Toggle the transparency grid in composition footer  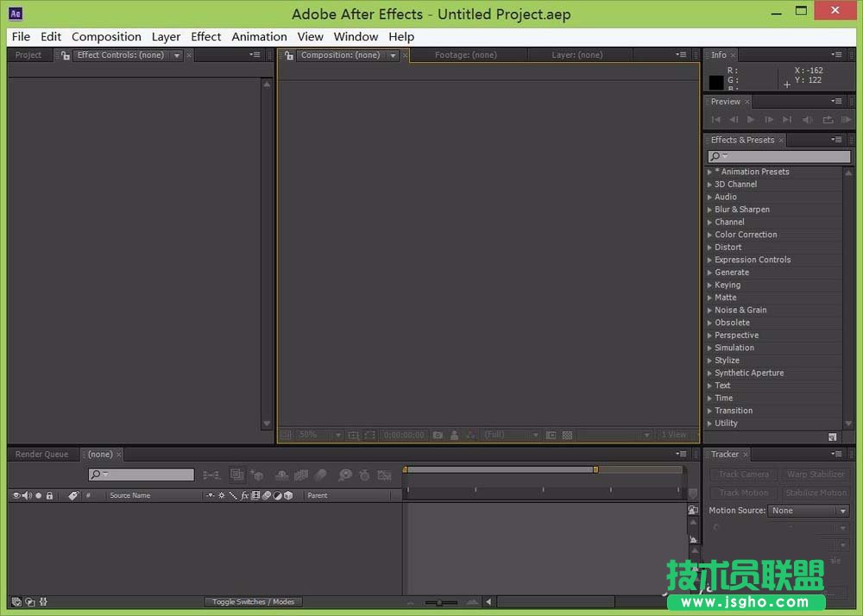(x=567, y=436)
